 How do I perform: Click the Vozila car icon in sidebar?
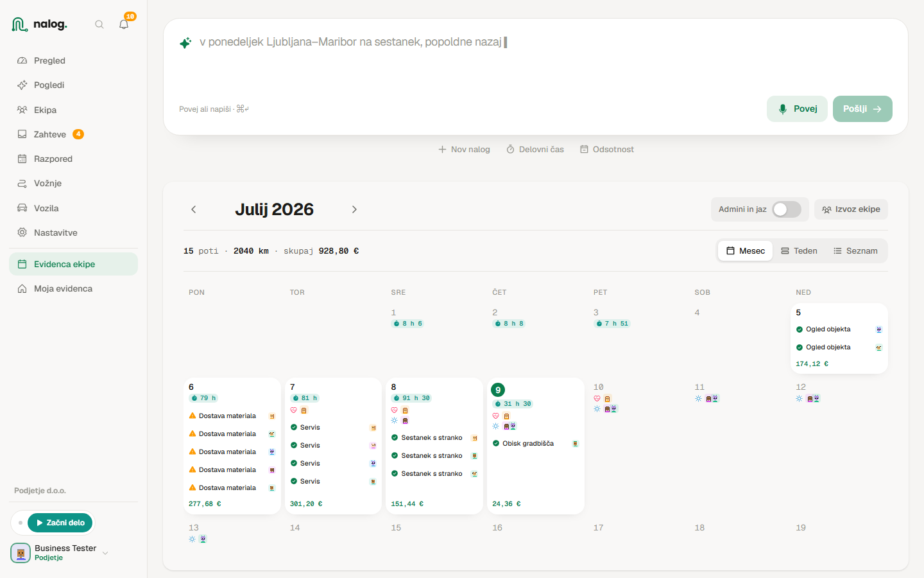click(x=22, y=208)
